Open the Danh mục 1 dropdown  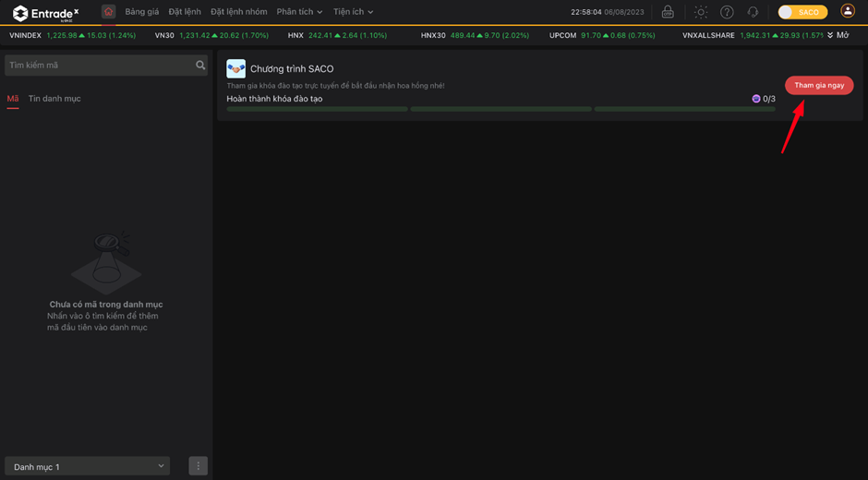point(90,466)
